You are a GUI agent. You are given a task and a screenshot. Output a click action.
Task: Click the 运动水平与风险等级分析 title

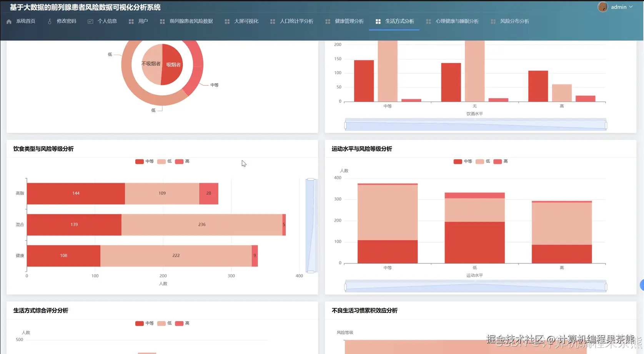(x=362, y=149)
